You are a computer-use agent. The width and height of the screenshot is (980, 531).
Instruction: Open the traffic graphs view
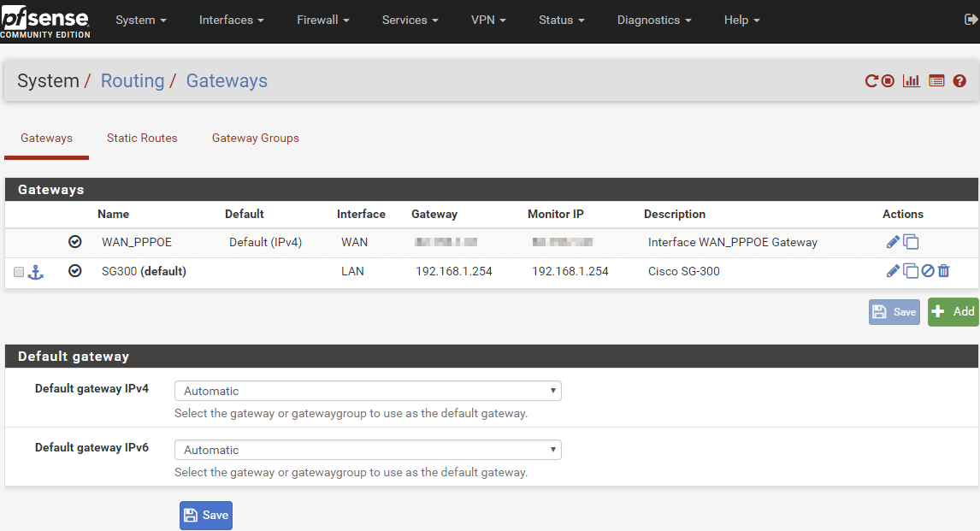911,80
